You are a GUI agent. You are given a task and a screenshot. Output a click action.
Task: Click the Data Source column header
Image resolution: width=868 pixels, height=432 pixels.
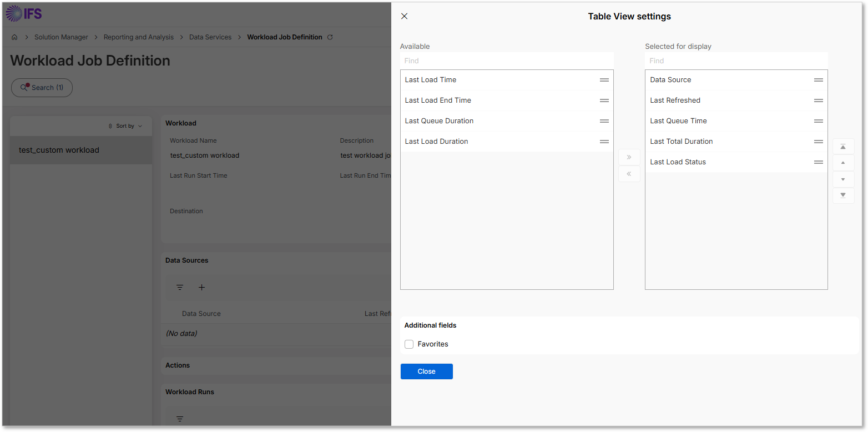(x=201, y=314)
